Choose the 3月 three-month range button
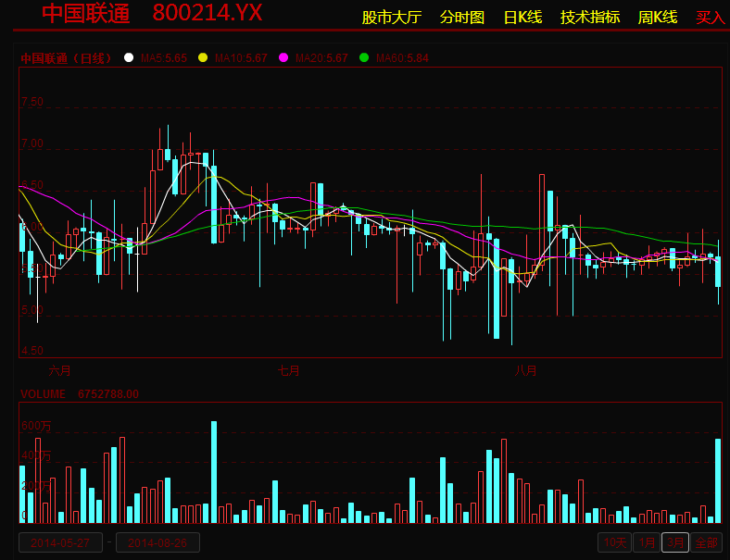The image size is (730, 560). tap(675, 542)
